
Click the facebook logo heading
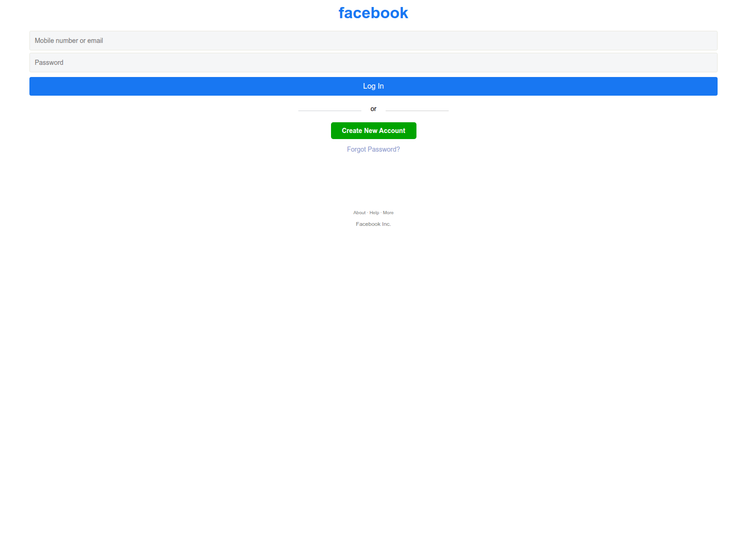(373, 13)
